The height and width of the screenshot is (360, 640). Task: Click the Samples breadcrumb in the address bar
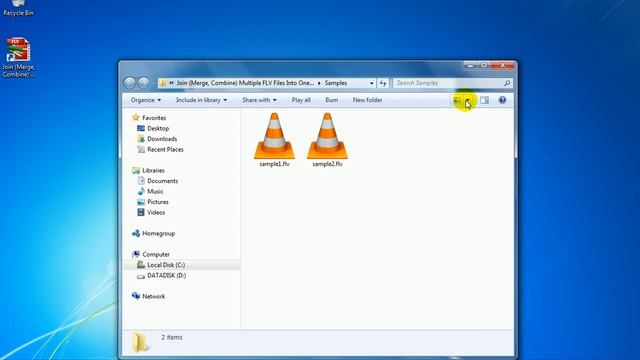pos(336,83)
